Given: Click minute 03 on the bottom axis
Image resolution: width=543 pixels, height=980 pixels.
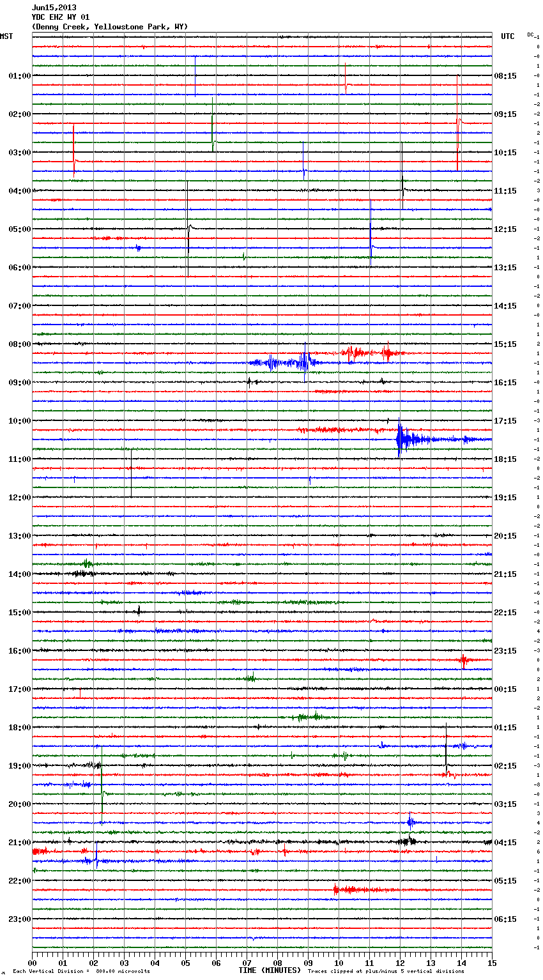Looking at the screenshot, I should click(x=125, y=963).
